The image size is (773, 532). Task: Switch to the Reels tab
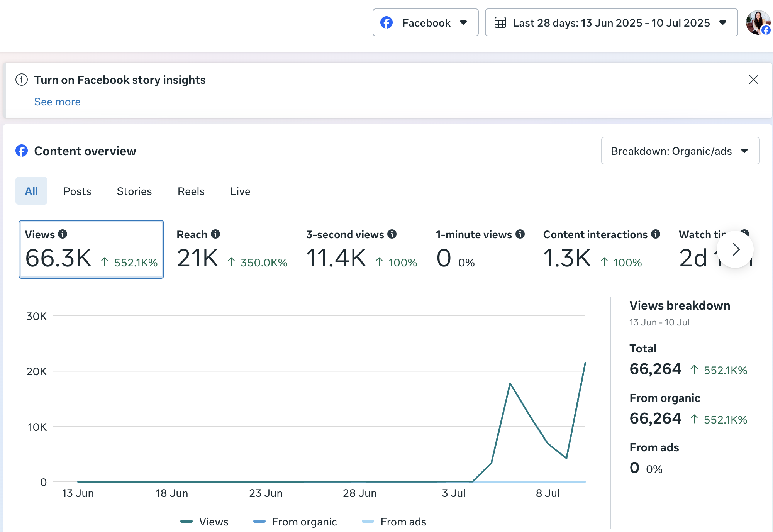(191, 191)
